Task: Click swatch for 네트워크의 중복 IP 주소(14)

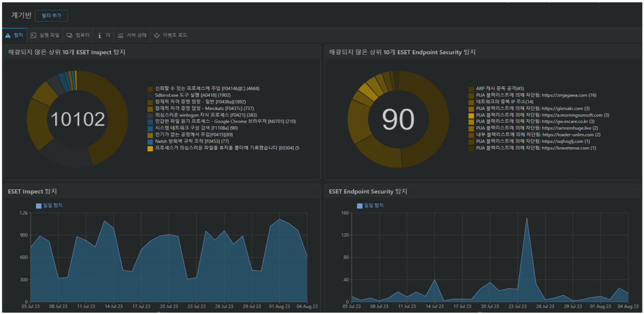Action: (471, 102)
